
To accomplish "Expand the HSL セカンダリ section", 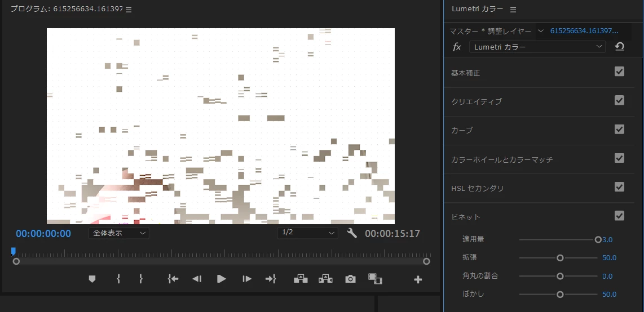I will (477, 189).
